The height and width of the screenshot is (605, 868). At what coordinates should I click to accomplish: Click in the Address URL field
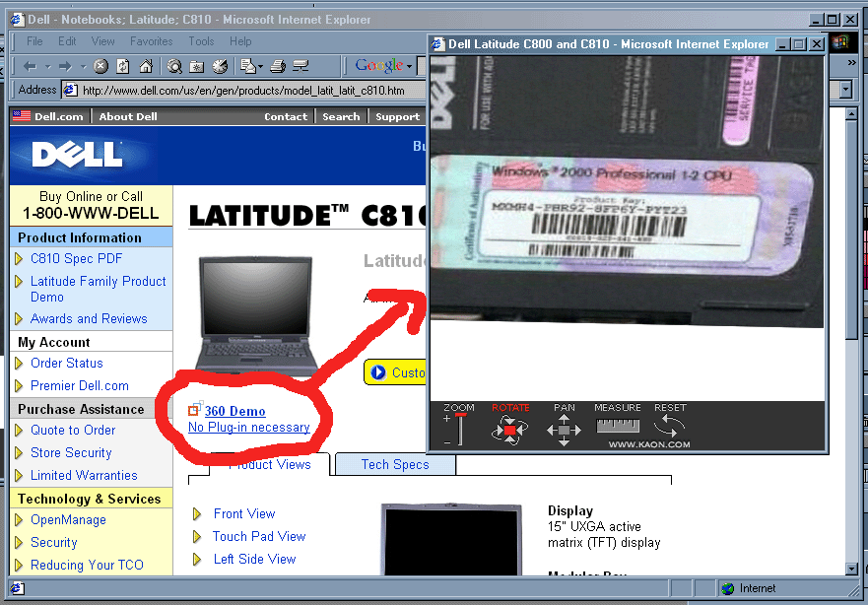click(246, 90)
